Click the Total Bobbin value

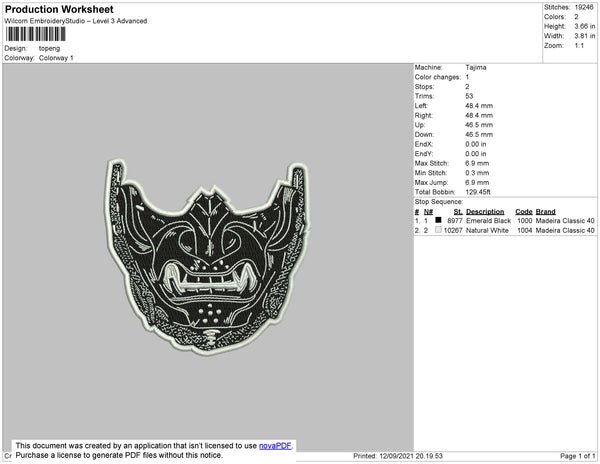[x=478, y=192]
